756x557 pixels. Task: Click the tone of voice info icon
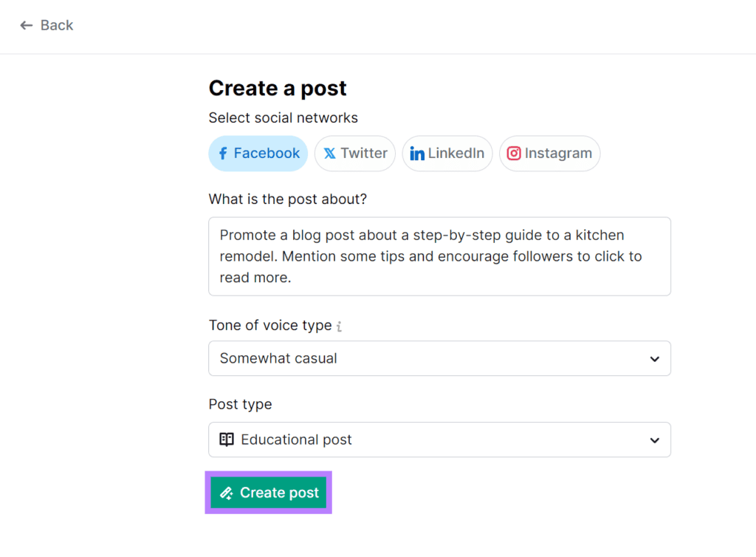339,327
